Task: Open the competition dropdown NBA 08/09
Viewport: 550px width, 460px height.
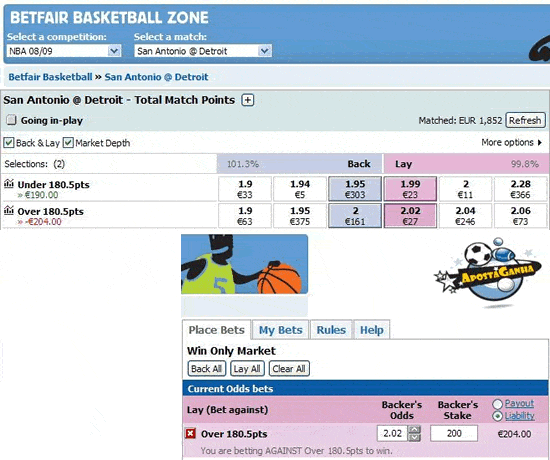Action: pyautogui.click(x=64, y=51)
